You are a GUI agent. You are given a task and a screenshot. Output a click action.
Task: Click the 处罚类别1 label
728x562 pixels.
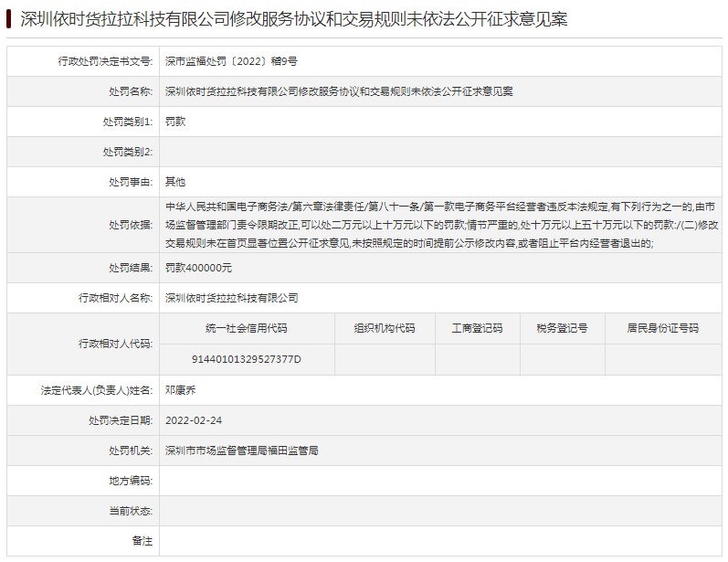click(x=128, y=122)
